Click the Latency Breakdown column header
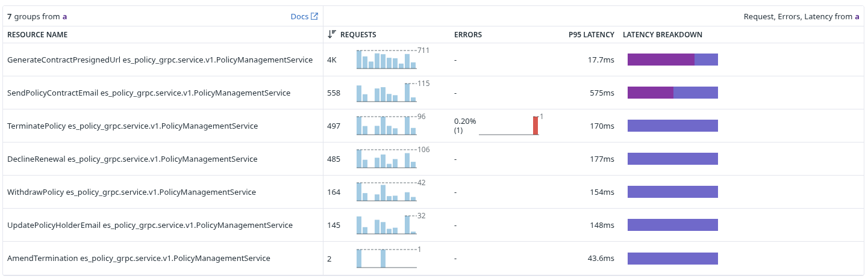Viewport: 868px width, 279px height. pos(662,35)
